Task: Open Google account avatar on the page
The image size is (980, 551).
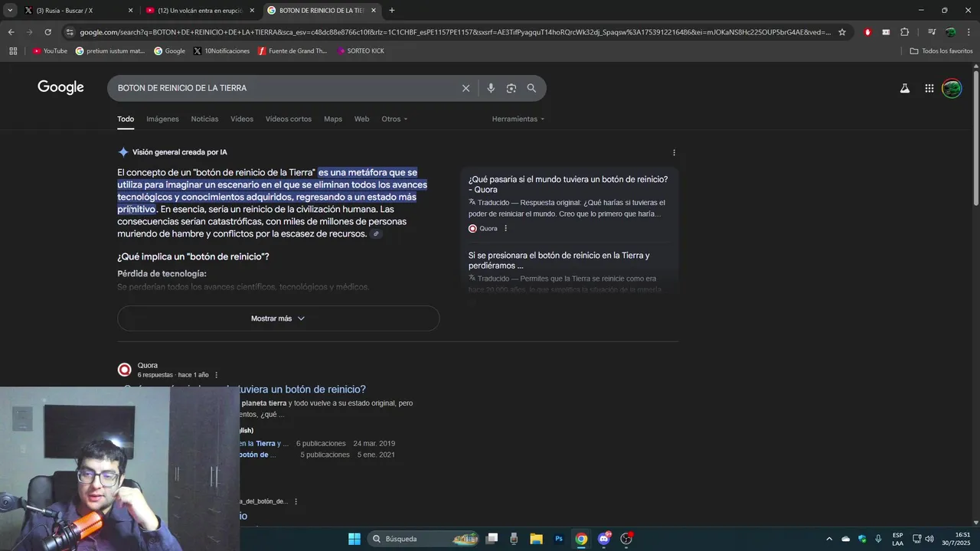Action: (x=952, y=88)
